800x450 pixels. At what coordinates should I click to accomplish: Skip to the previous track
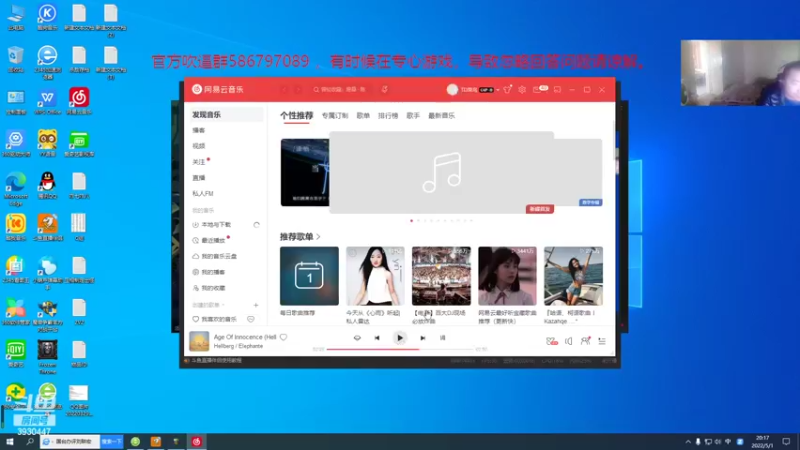[x=377, y=338]
